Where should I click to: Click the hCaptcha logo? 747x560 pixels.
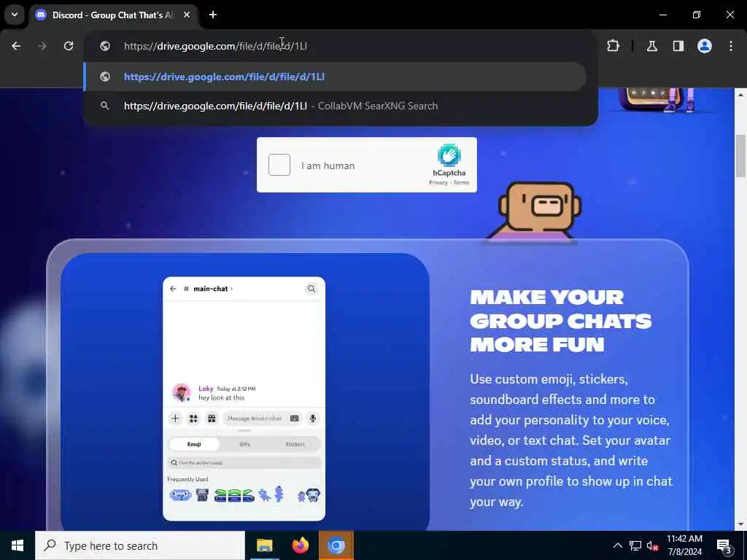point(449,156)
